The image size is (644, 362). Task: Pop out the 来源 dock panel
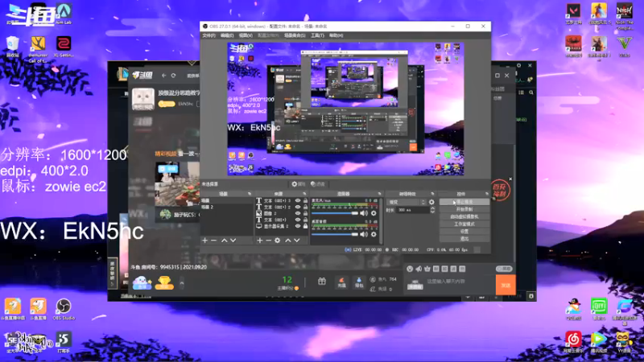pos(304,194)
